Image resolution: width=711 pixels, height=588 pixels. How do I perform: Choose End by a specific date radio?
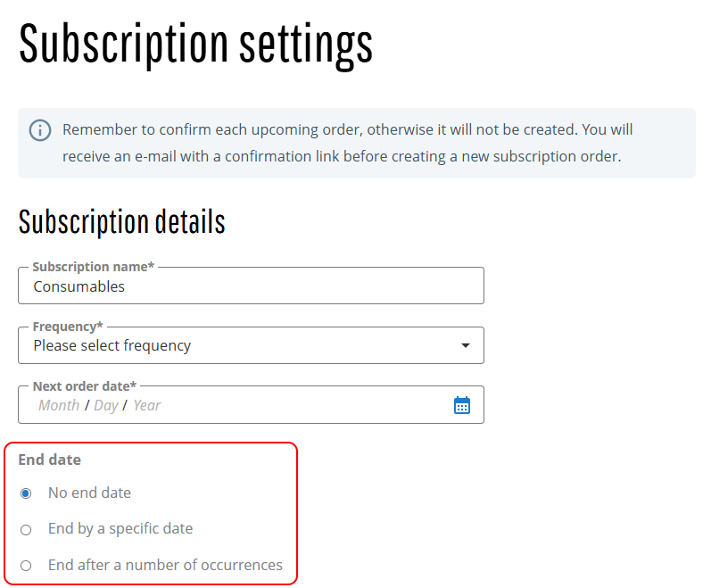[26, 529]
